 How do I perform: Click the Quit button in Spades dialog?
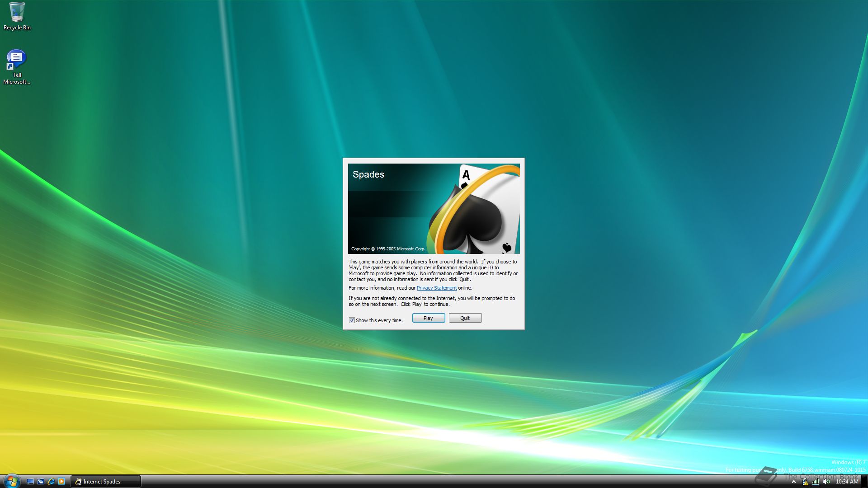tap(465, 318)
